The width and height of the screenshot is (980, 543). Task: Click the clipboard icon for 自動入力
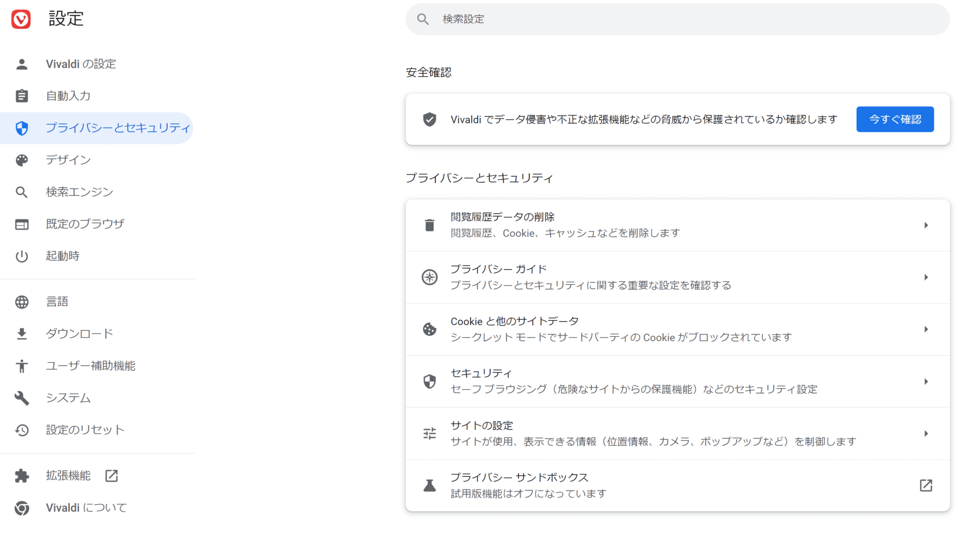(22, 96)
